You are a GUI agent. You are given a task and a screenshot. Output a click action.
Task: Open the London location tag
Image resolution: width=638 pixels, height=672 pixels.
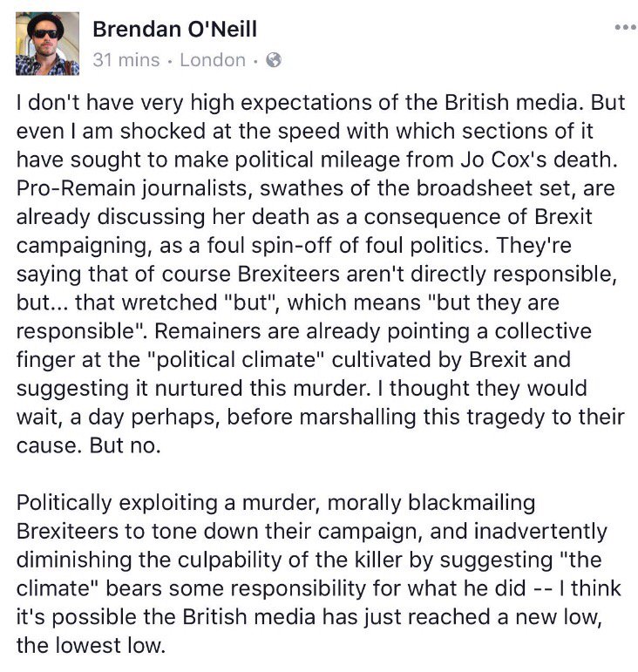(x=213, y=60)
